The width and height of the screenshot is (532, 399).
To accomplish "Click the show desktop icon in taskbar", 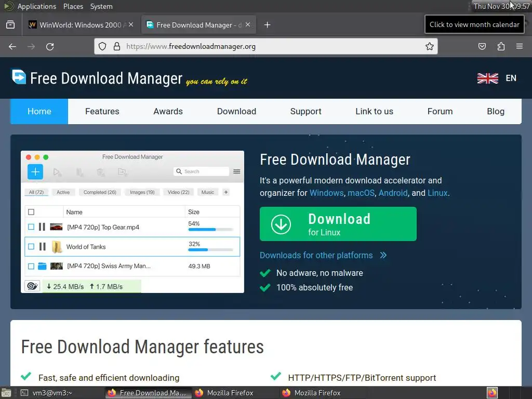I will click(6, 393).
